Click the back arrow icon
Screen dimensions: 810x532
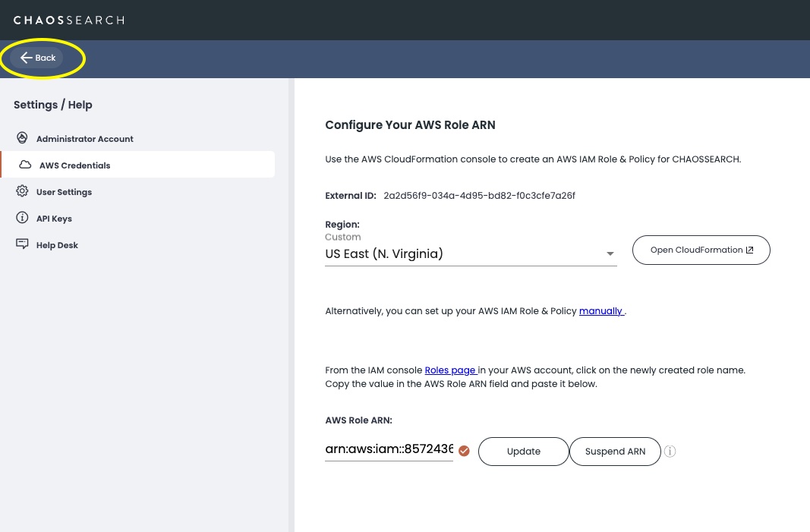[x=27, y=58]
